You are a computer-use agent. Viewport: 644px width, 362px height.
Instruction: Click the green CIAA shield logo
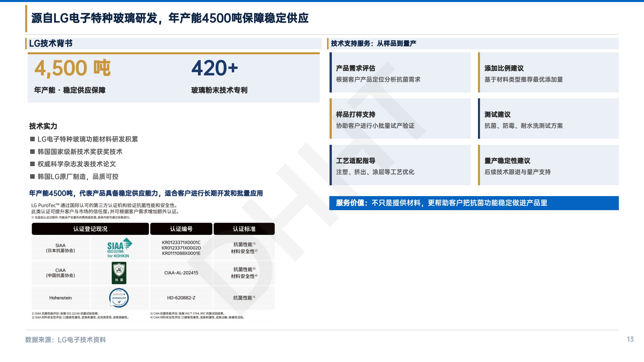coord(119,273)
